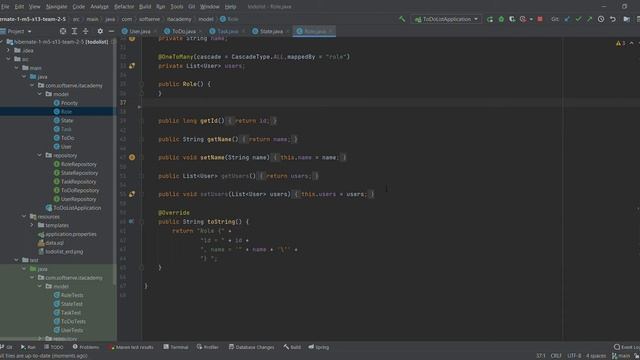Click gutter icon beside setUsers method
The width and height of the screenshot is (640, 360).
132,194
